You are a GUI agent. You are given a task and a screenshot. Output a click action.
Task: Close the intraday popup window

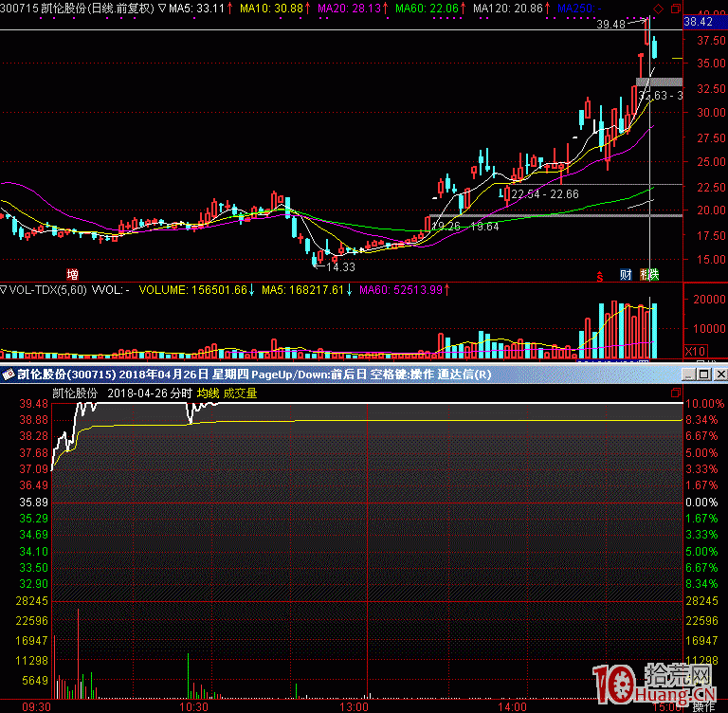[x=720, y=374]
